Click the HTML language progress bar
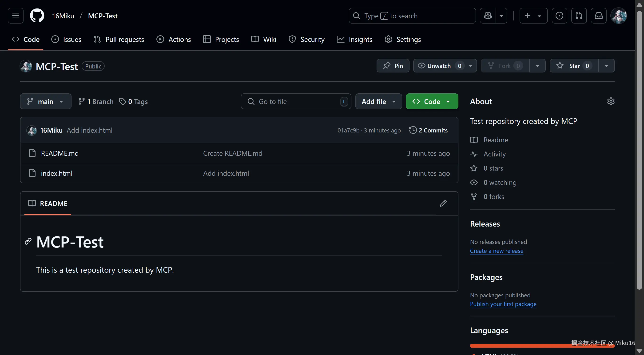This screenshot has height=355, width=644. point(542,346)
